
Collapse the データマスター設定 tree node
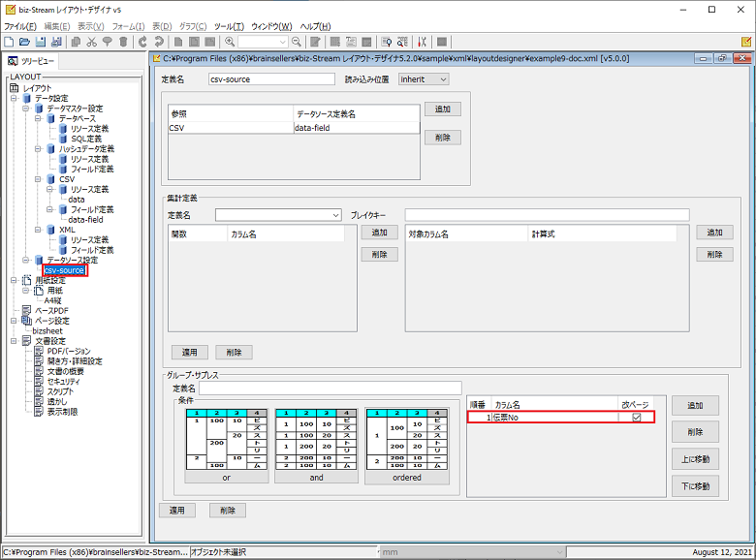[26, 109]
